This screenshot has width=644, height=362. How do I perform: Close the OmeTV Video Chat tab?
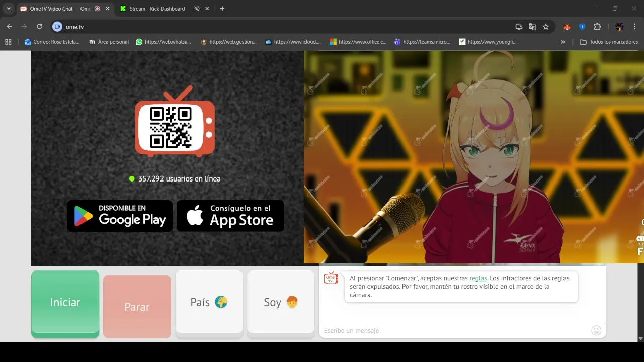point(107,9)
